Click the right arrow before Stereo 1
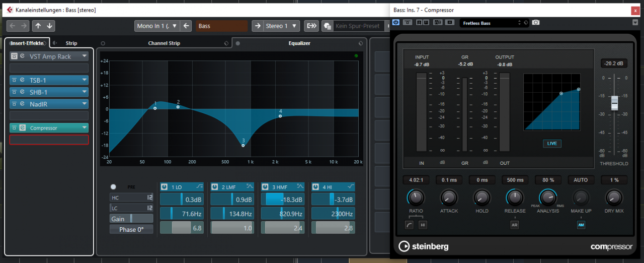 257,26
